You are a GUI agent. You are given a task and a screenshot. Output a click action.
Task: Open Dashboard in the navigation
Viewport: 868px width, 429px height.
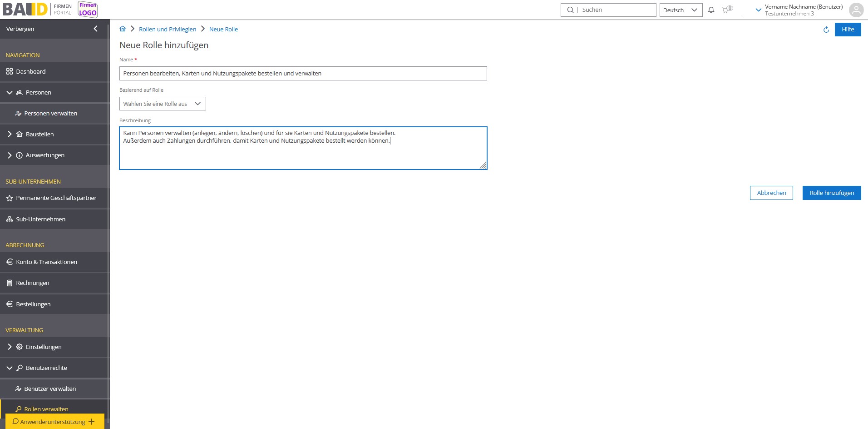[x=31, y=71]
